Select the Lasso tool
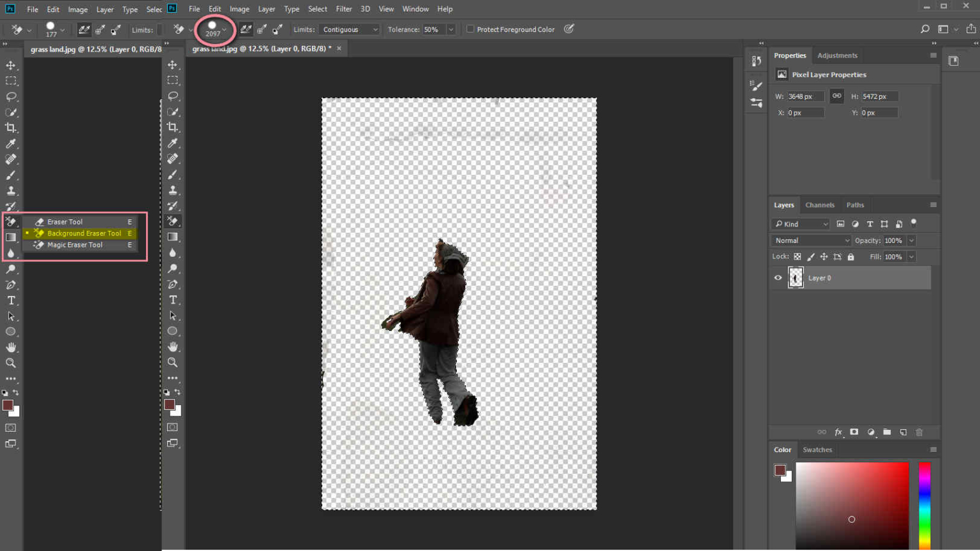 click(11, 97)
